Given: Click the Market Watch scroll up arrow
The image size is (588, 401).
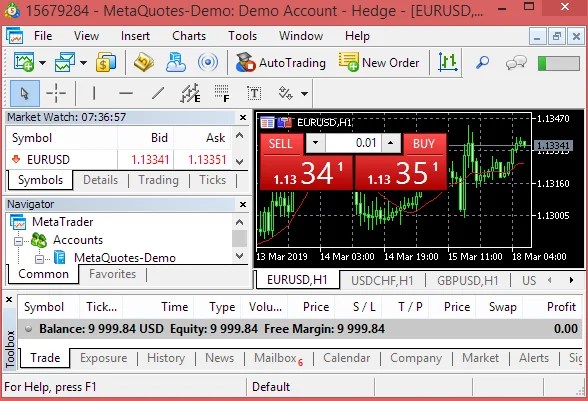Looking at the screenshot, I should 240,135.
